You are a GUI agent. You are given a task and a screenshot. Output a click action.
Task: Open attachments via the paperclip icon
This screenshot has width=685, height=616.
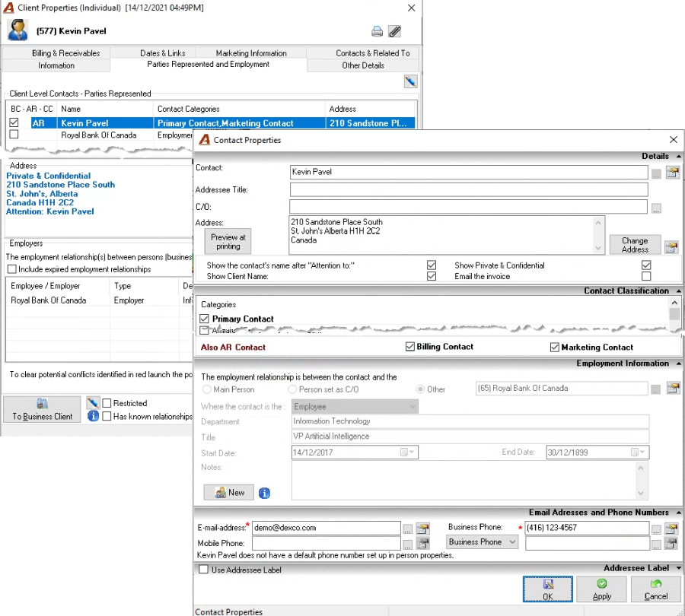coord(394,31)
